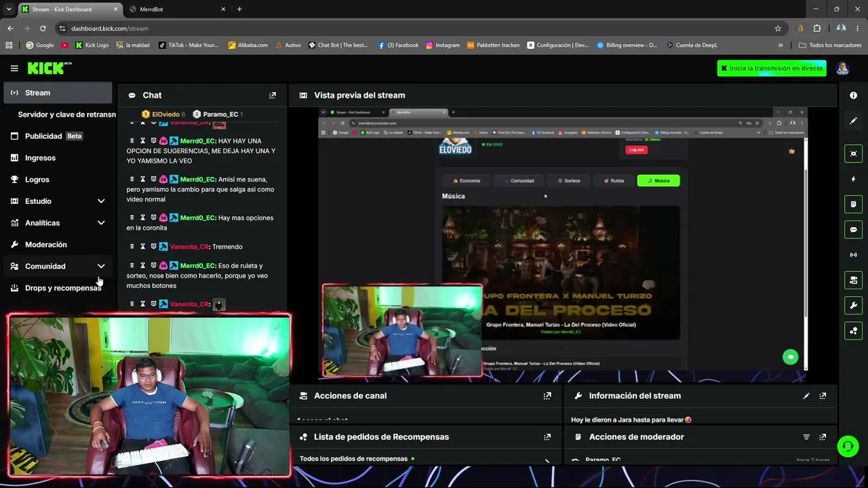Go back to the previous page

coord(10,28)
